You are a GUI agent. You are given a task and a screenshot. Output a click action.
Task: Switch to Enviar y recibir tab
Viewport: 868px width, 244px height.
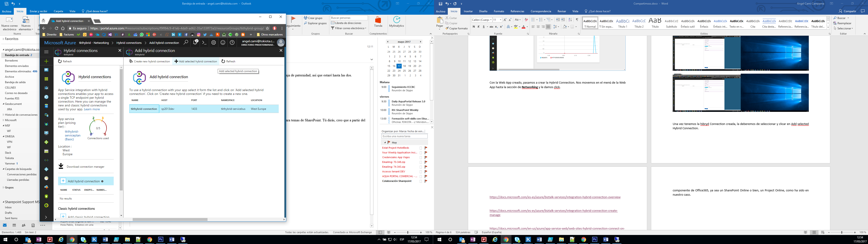[x=38, y=11]
